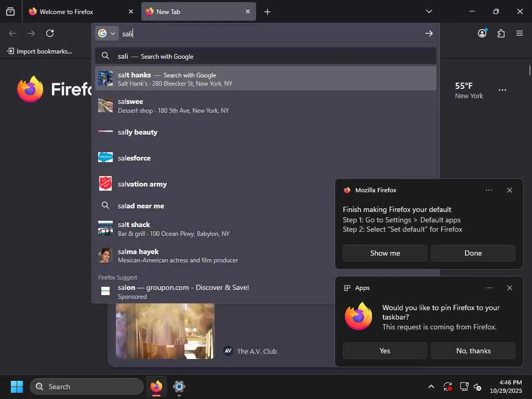This screenshot has width=532, height=399.
Task: Click the taskbar Search box
Action: point(87,387)
